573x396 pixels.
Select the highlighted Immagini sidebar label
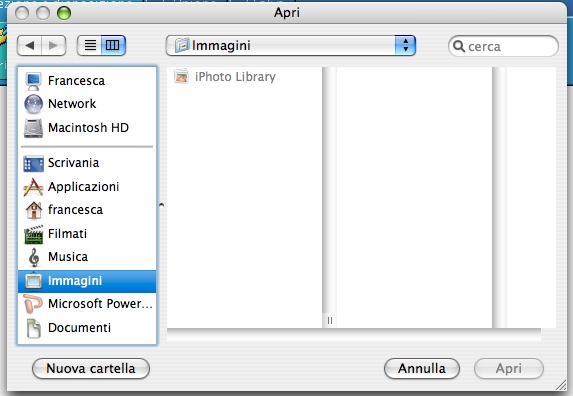pos(75,281)
